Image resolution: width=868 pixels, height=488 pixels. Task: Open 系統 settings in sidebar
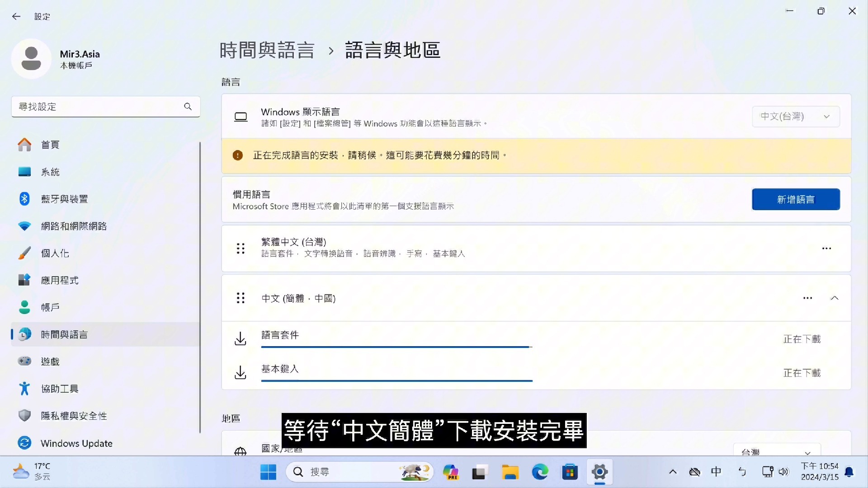point(51,172)
